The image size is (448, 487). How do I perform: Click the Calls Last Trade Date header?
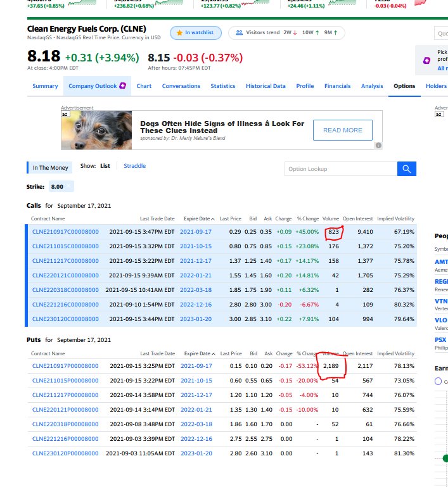(x=157, y=218)
